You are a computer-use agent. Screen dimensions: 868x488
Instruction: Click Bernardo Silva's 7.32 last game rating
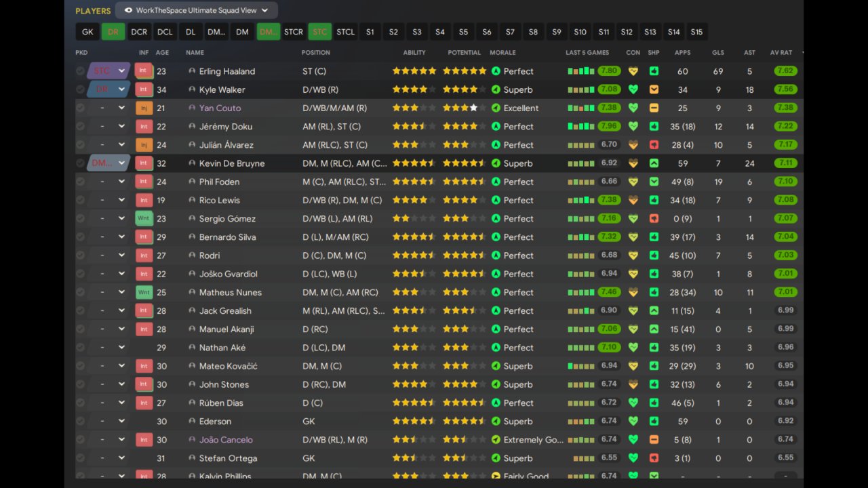tap(609, 237)
